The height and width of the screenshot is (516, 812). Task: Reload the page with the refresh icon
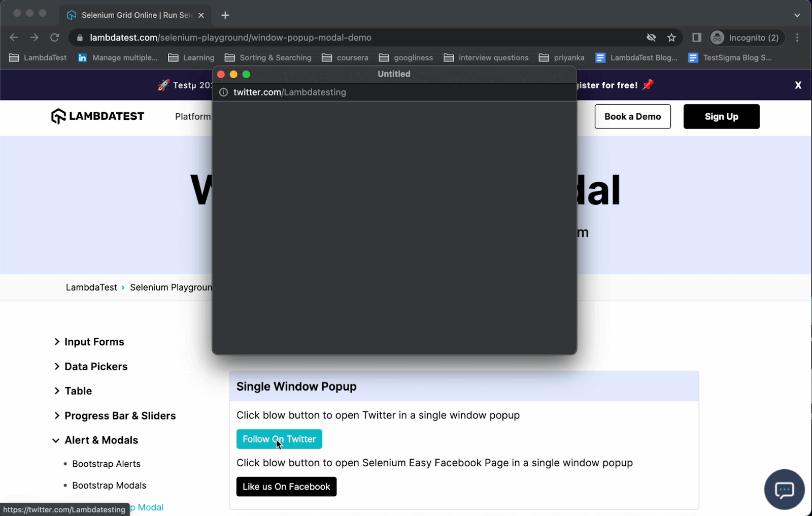(x=55, y=38)
